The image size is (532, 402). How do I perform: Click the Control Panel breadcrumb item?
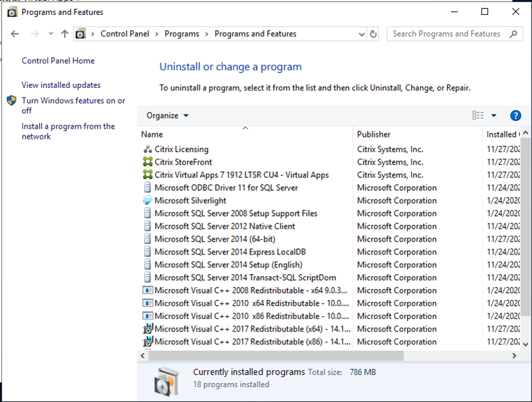coord(125,34)
